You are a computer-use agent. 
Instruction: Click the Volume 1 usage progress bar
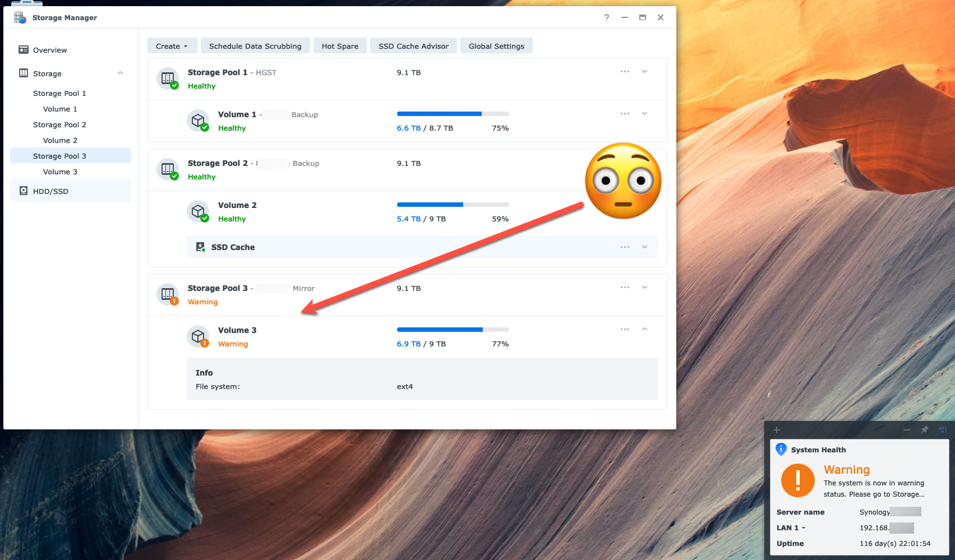tap(453, 114)
